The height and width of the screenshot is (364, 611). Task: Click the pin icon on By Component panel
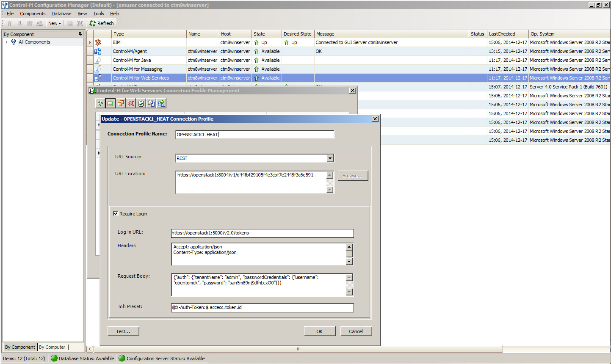80,34
